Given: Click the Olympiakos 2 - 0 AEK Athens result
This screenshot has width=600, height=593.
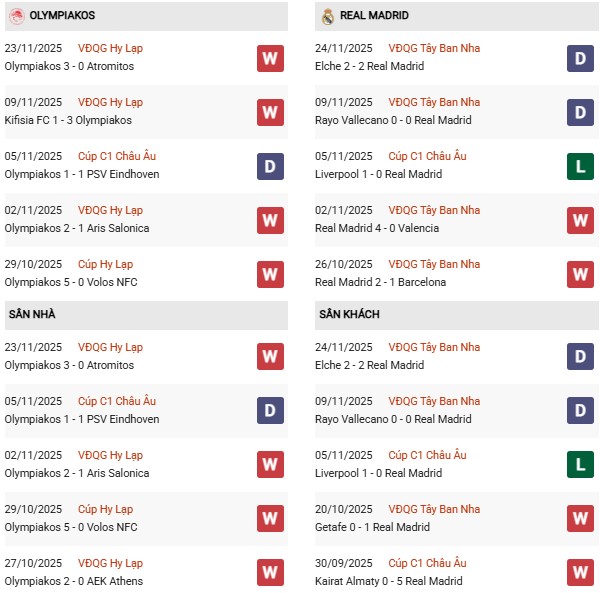Looking at the screenshot, I should 73,581.
